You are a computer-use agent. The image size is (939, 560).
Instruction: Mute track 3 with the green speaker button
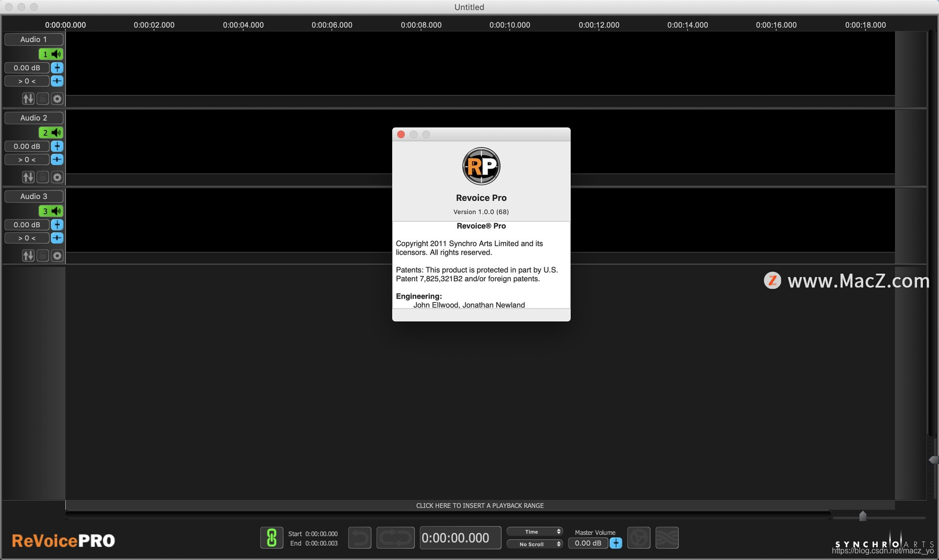click(x=51, y=211)
